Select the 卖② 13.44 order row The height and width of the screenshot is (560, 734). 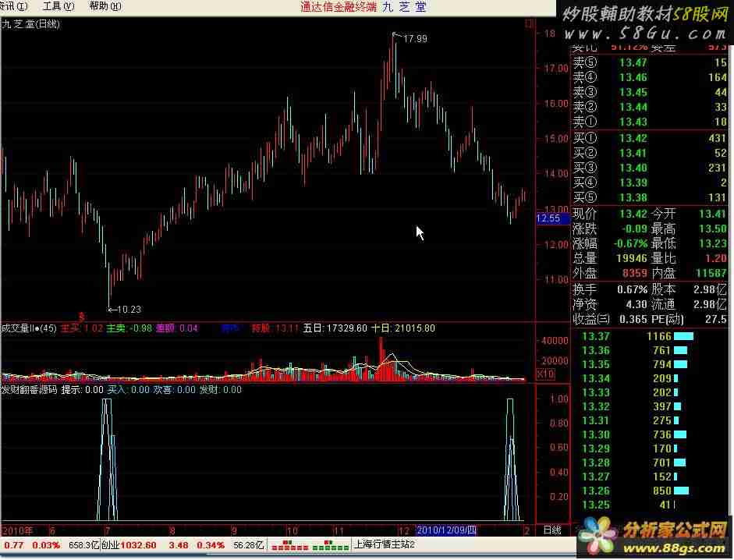pyautogui.click(x=650, y=107)
